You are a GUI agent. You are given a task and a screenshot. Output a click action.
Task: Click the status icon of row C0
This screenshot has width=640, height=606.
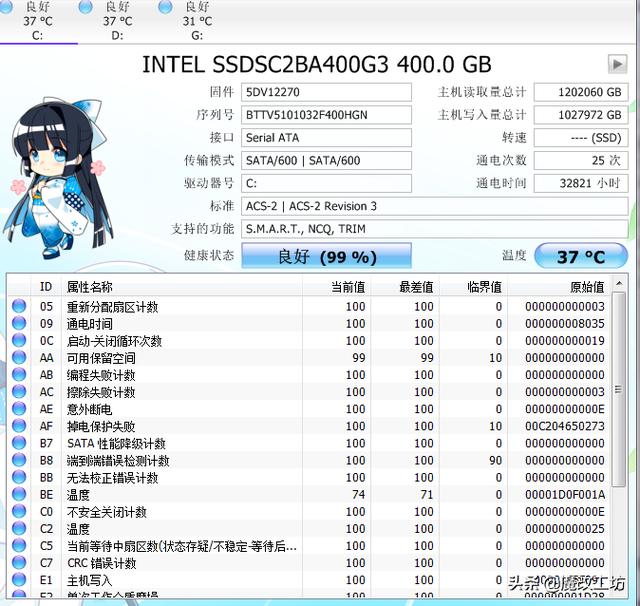[x=19, y=511]
